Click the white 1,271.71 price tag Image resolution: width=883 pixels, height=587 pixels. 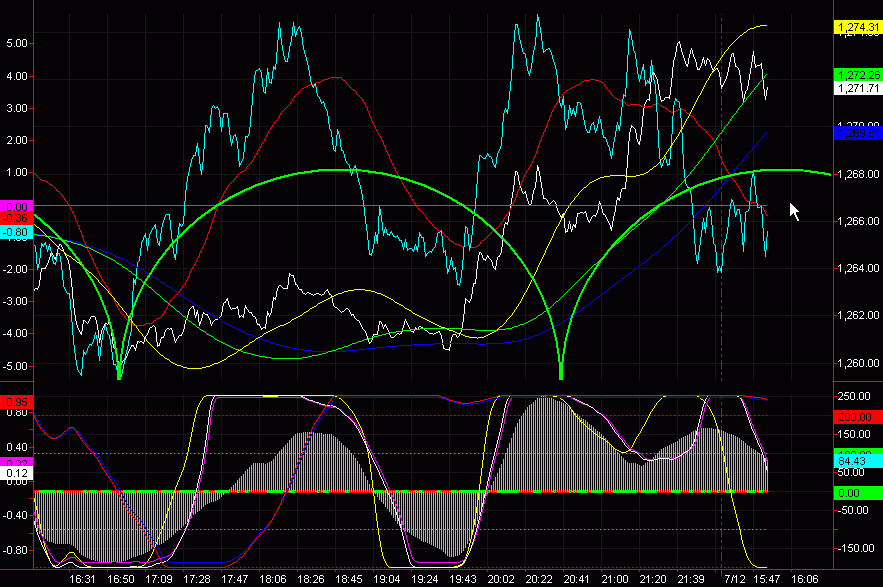[858, 88]
